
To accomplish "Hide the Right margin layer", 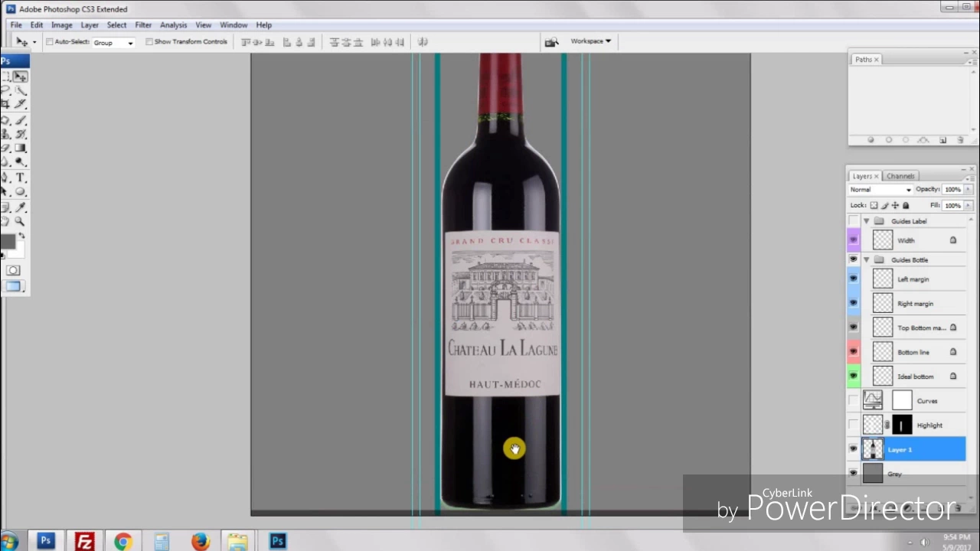I will click(854, 303).
